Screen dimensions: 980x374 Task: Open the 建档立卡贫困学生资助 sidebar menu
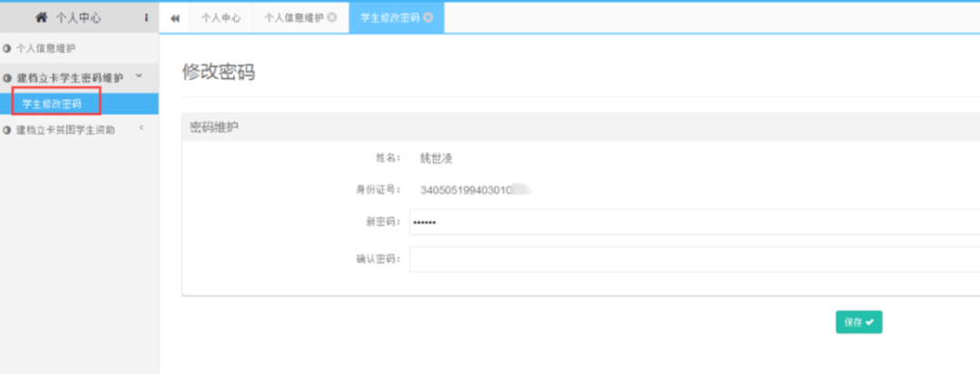(x=65, y=130)
